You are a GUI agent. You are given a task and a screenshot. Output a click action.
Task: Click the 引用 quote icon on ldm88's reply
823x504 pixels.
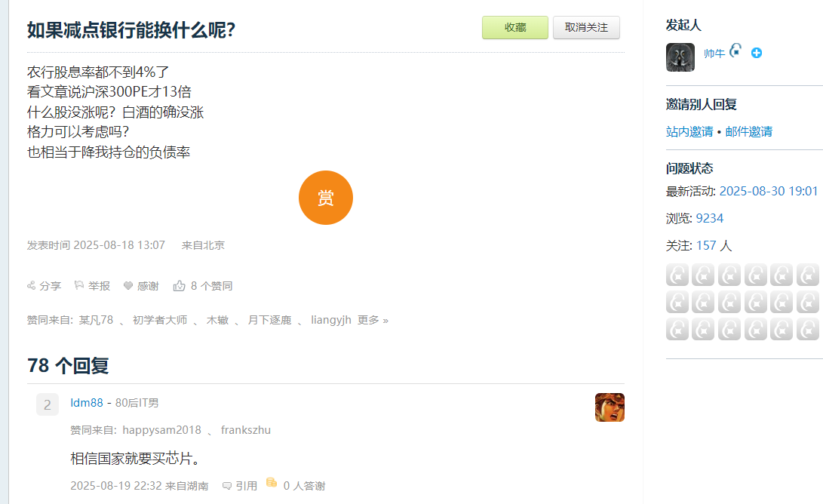[x=227, y=486]
